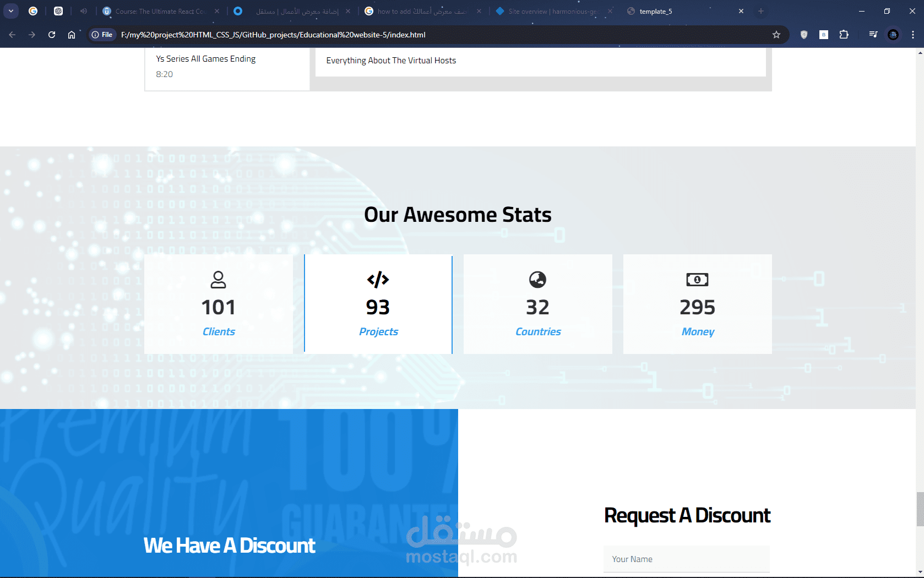Click the 93 projects number
Screen dimensions: 924x578
(378, 307)
